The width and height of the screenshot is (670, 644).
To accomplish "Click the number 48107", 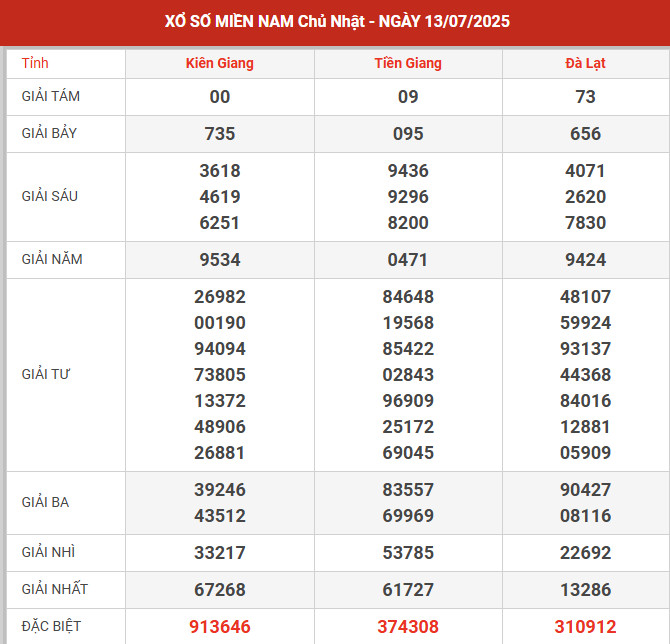I will (x=585, y=297).
